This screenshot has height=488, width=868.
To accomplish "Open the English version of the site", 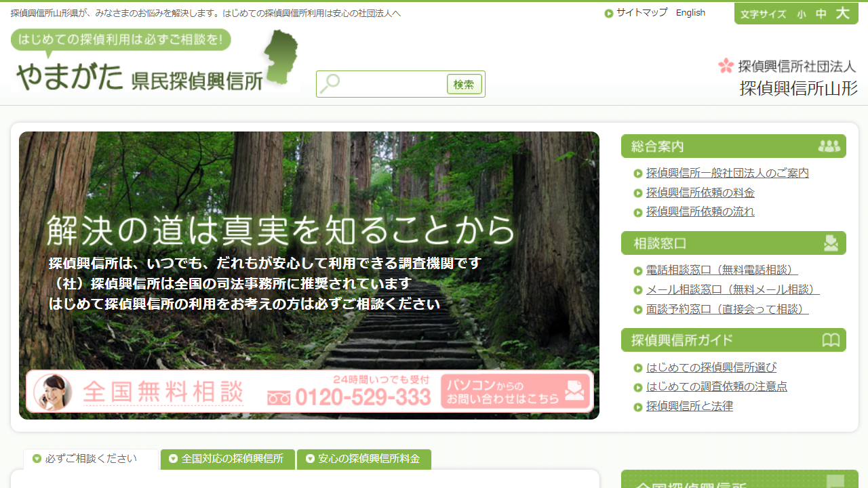I will click(x=690, y=12).
